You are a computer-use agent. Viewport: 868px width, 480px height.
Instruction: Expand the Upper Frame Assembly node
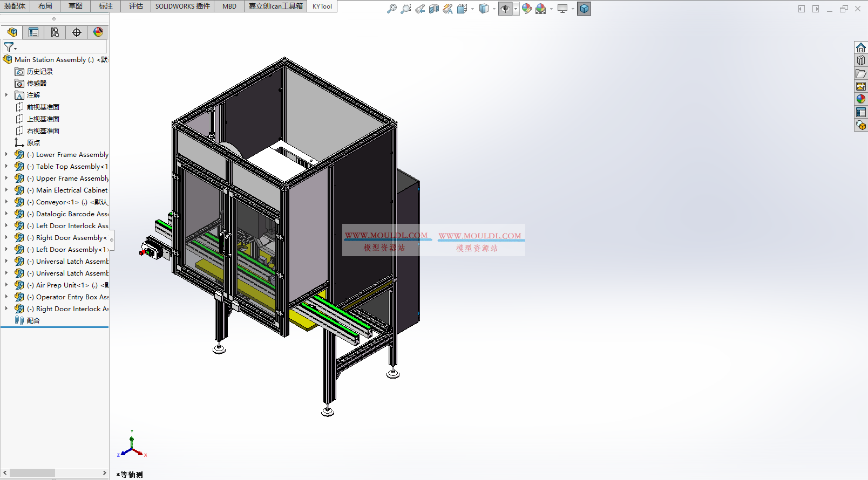[6, 178]
